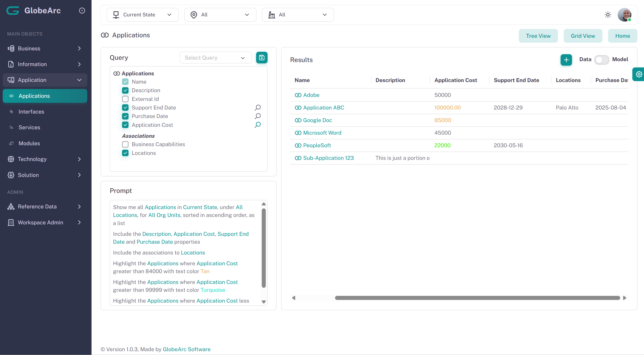Click the filter icon next to Purchase Date
Image resolution: width=644 pixels, height=355 pixels.
(257, 116)
